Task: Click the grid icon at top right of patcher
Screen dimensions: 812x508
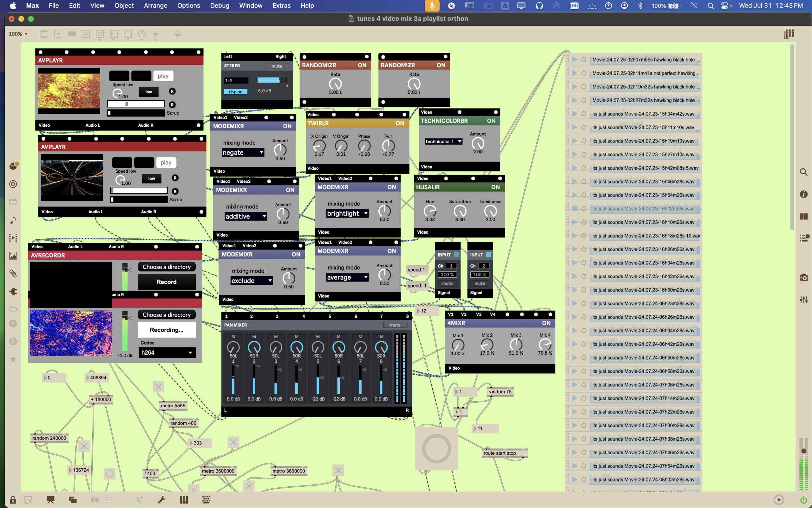Action: [789, 34]
